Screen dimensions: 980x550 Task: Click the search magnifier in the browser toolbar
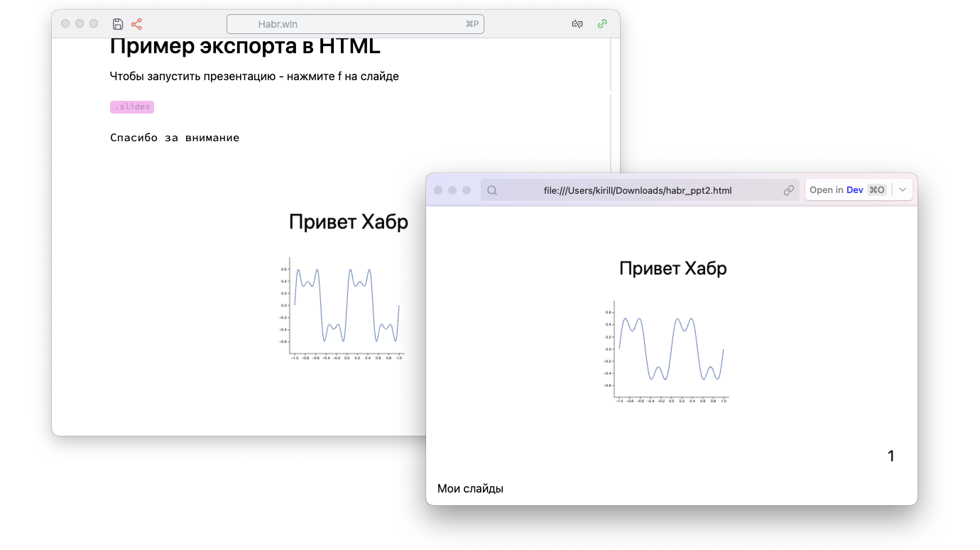(x=491, y=189)
